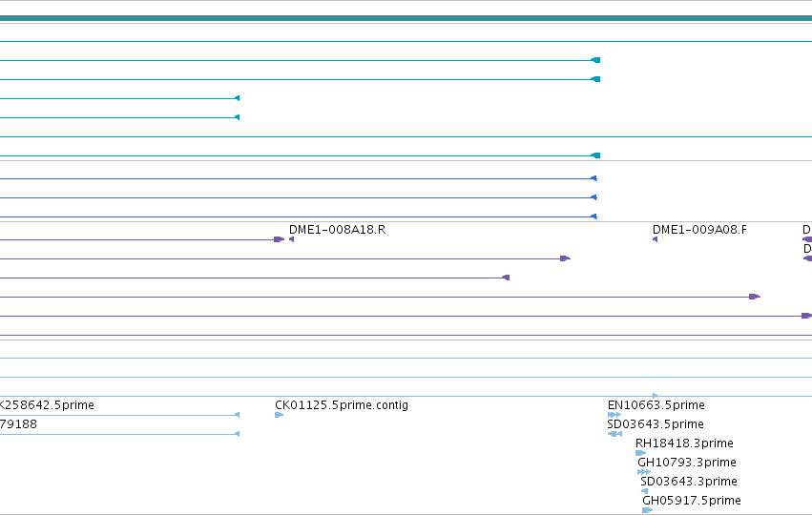Click the marker under RH18418.3prime
The image size is (812, 515).
640,453
